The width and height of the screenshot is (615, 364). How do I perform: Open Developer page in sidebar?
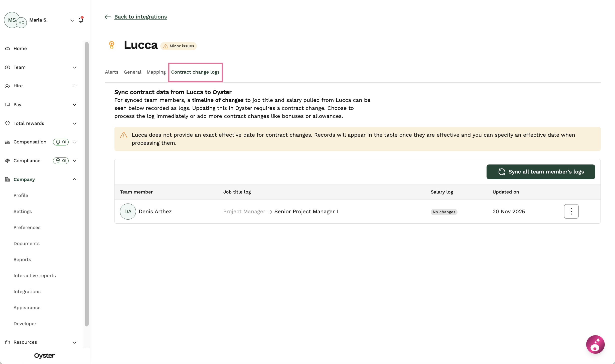25,324
